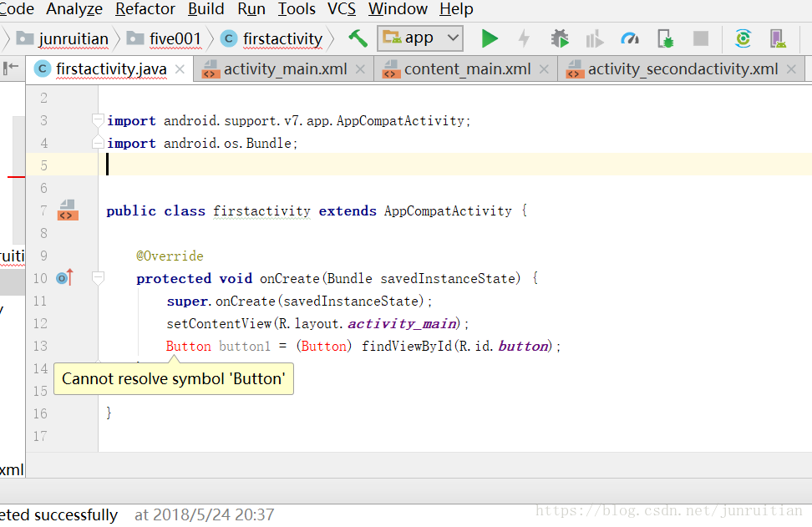The image size is (812, 527).
Task: Open the Window menu
Action: point(398,9)
